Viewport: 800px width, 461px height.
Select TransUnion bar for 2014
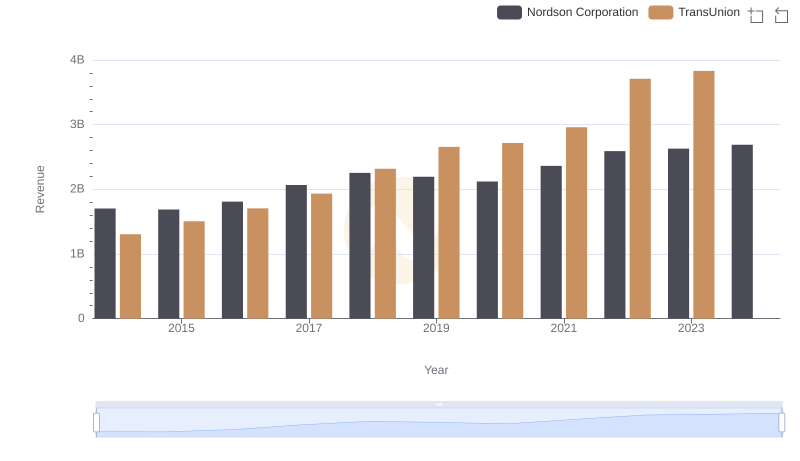[x=130, y=276]
